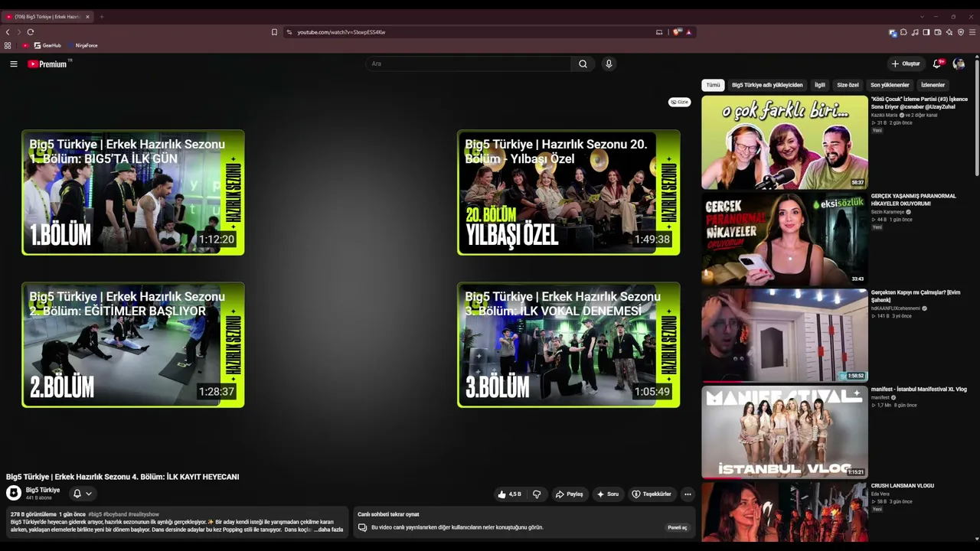This screenshot has height=551, width=980.
Task: Go back to the previous page
Action: click(8, 32)
